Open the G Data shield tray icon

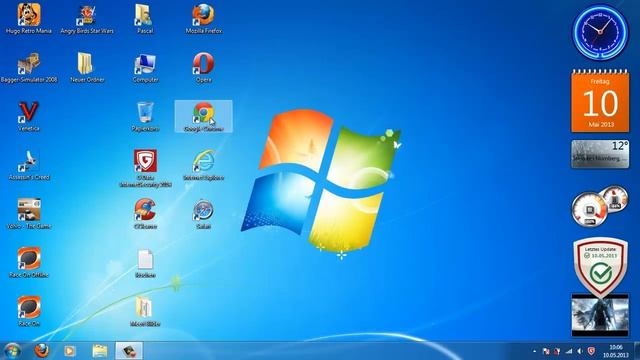pos(591,351)
